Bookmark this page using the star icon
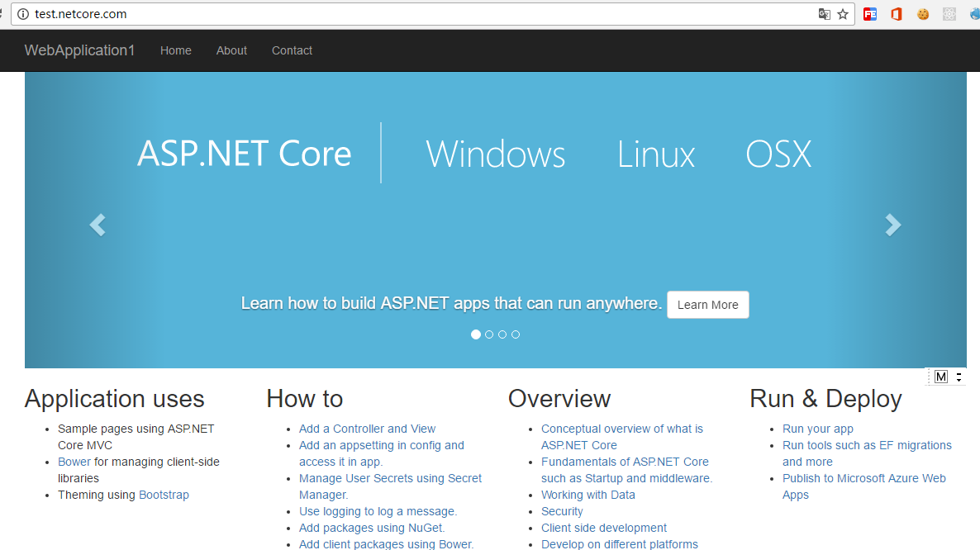The image size is (980, 550). tap(841, 14)
